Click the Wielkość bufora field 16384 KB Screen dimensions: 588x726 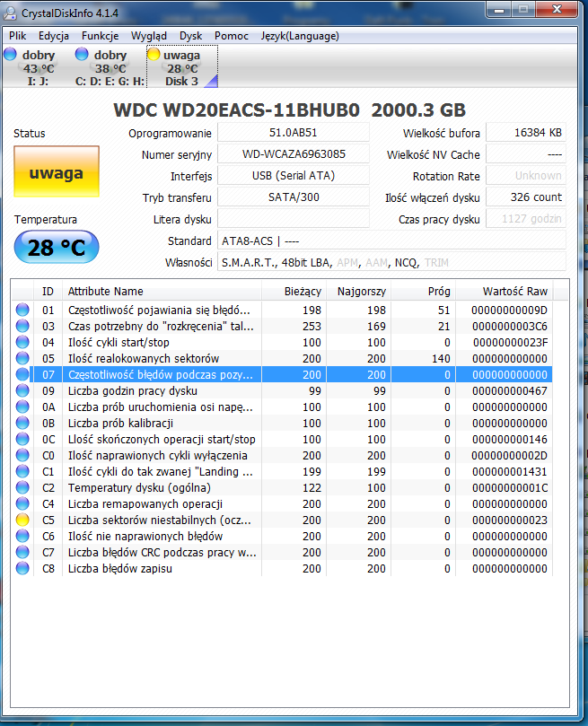[526, 133]
